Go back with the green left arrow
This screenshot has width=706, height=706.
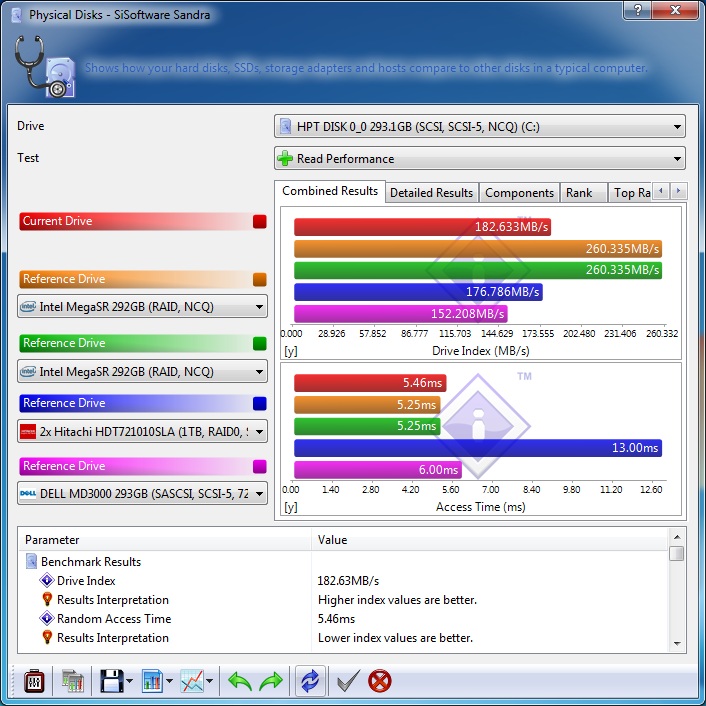(x=240, y=681)
